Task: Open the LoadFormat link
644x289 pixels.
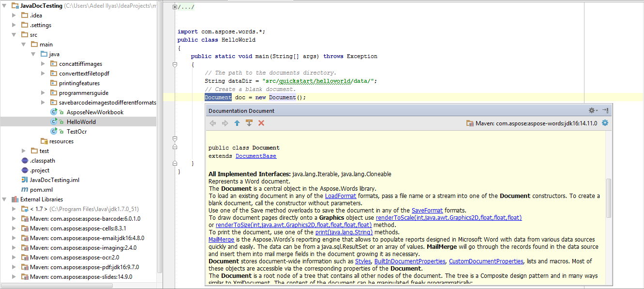Action: [x=341, y=196]
